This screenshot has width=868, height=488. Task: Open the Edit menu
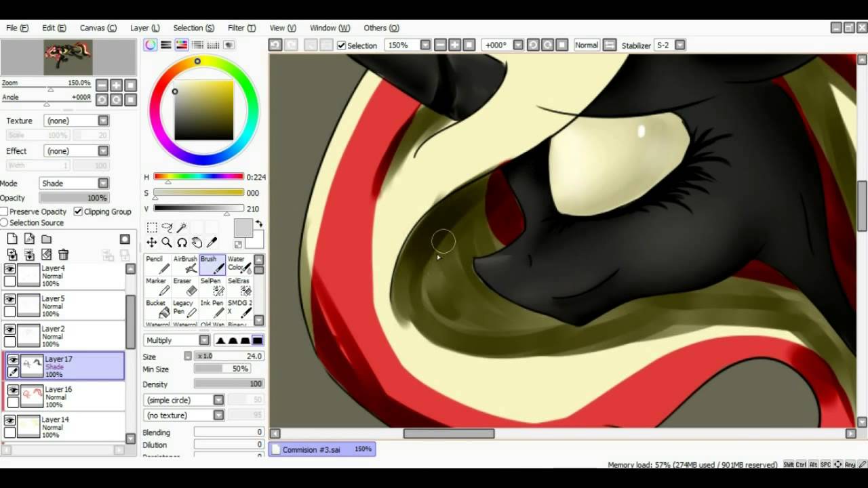click(x=54, y=28)
